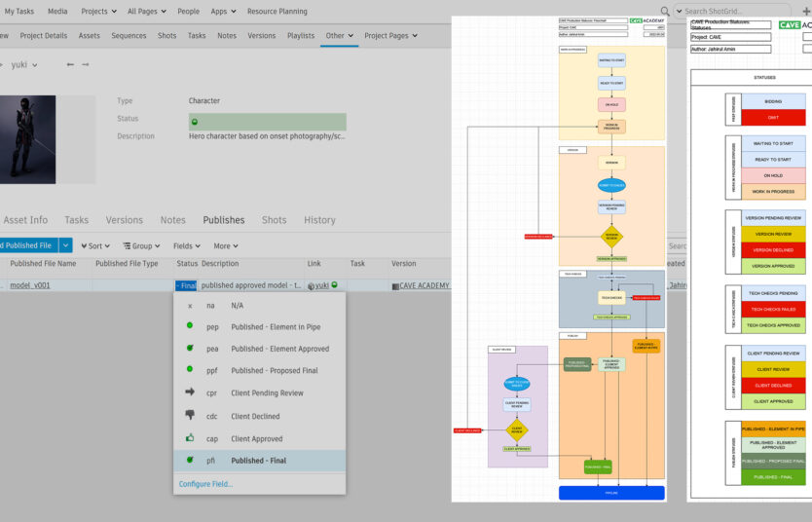This screenshot has height=522, width=812.
Task: Select Client Approved thumbs-up status
Action: [x=258, y=439]
